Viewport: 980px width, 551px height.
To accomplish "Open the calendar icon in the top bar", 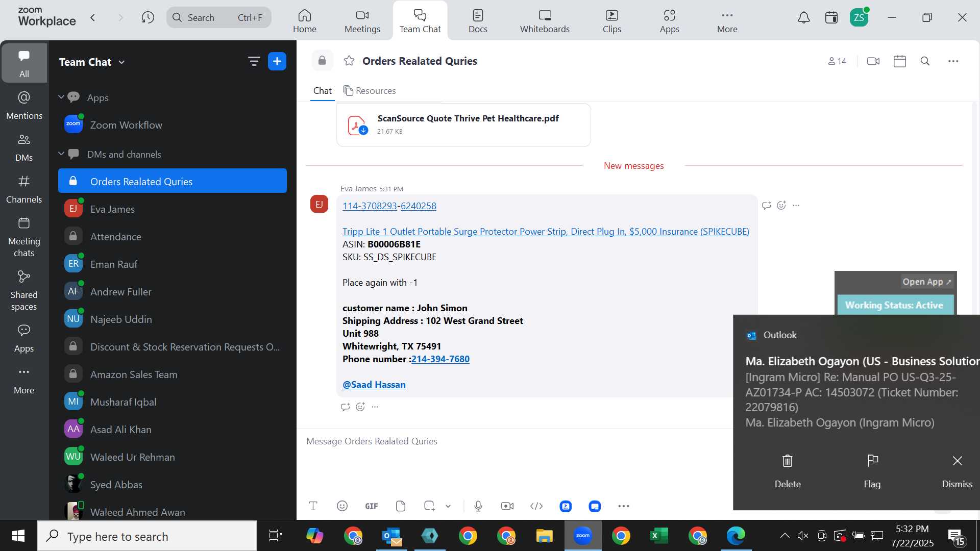I will click(x=831, y=18).
